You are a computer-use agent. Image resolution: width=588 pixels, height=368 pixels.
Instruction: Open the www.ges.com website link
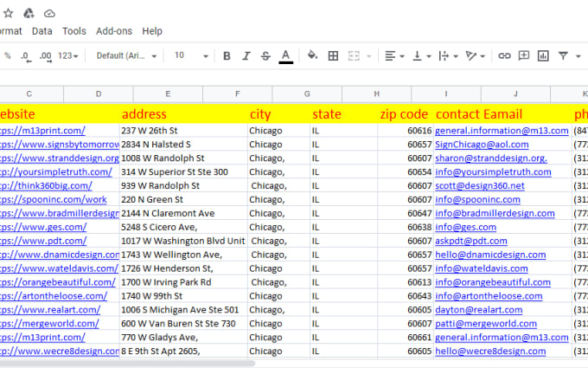click(43, 227)
